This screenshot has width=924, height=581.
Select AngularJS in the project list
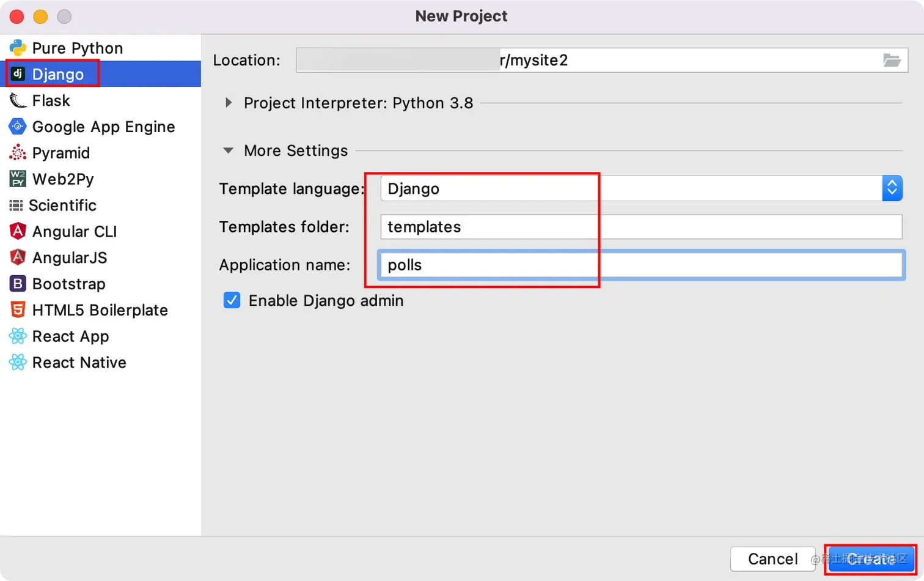[x=69, y=257]
